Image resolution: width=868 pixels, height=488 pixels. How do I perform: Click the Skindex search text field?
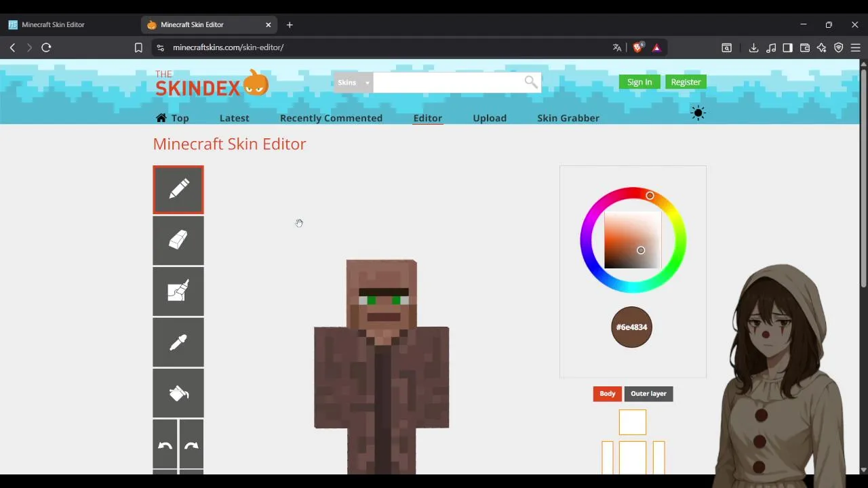[448, 83]
